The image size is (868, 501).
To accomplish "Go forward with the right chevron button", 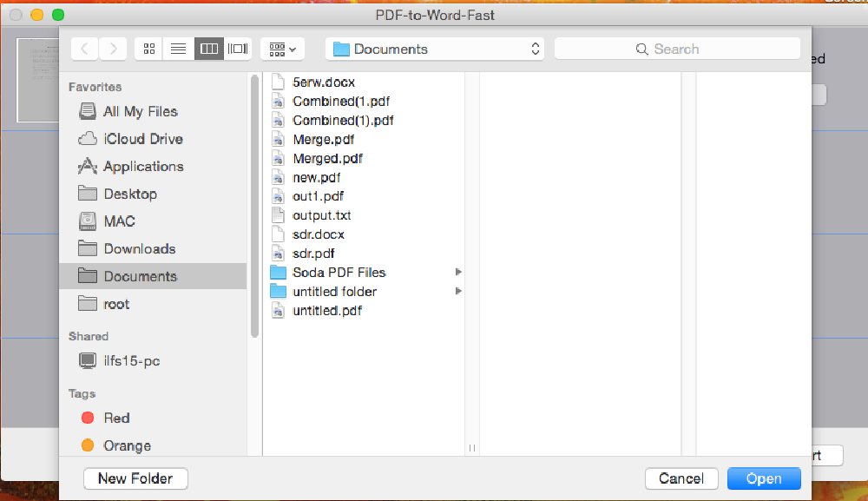I will click(x=113, y=49).
